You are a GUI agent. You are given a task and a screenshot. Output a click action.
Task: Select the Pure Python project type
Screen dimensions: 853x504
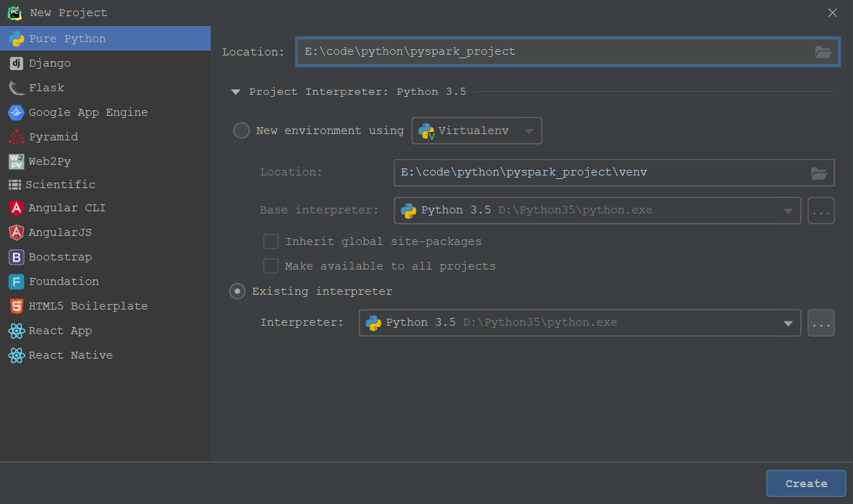tap(105, 39)
